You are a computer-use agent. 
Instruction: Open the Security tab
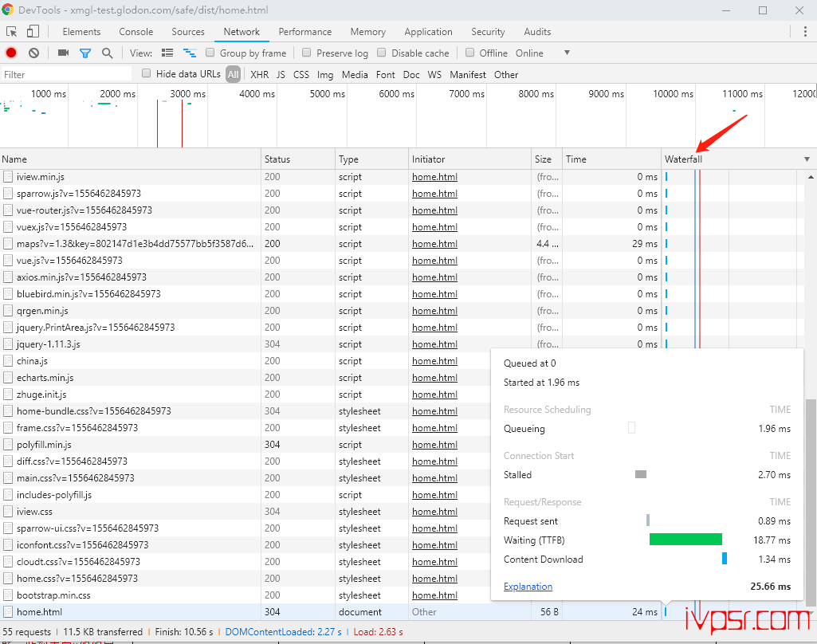[488, 32]
